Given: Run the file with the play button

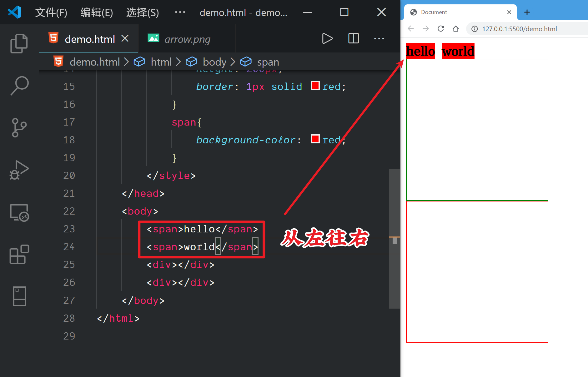Looking at the screenshot, I should (327, 39).
